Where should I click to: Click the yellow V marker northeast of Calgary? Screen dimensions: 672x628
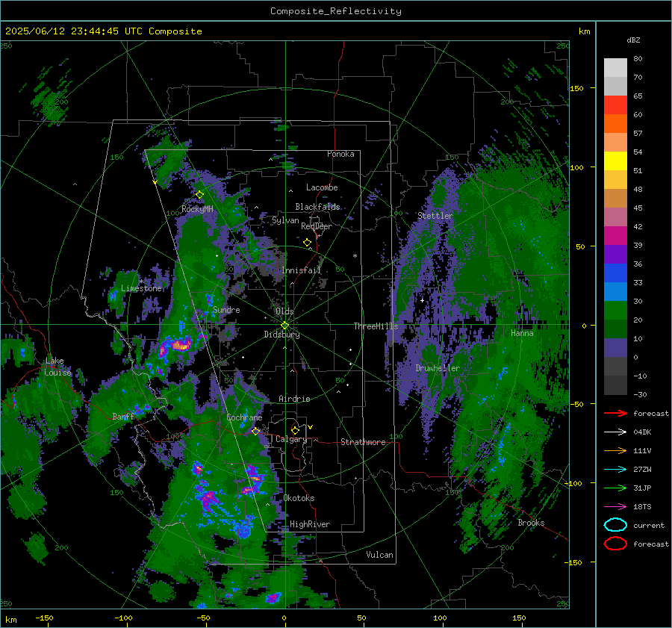[x=311, y=427]
